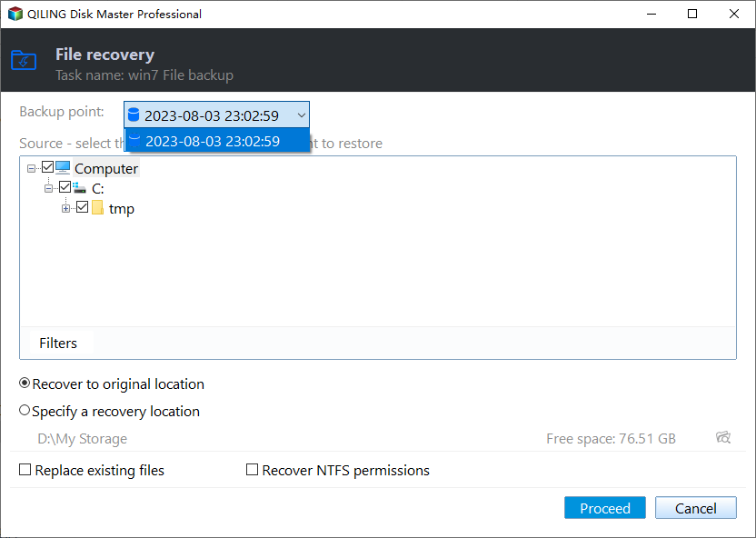Select the tmp tree label
Screen dimensions: 756x538
tap(122, 209)
